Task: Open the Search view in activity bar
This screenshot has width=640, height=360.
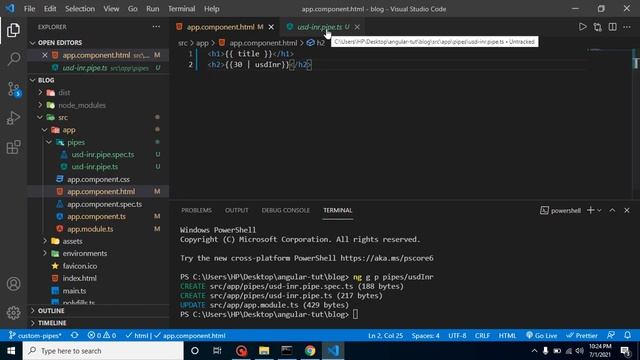Action: 13,59
